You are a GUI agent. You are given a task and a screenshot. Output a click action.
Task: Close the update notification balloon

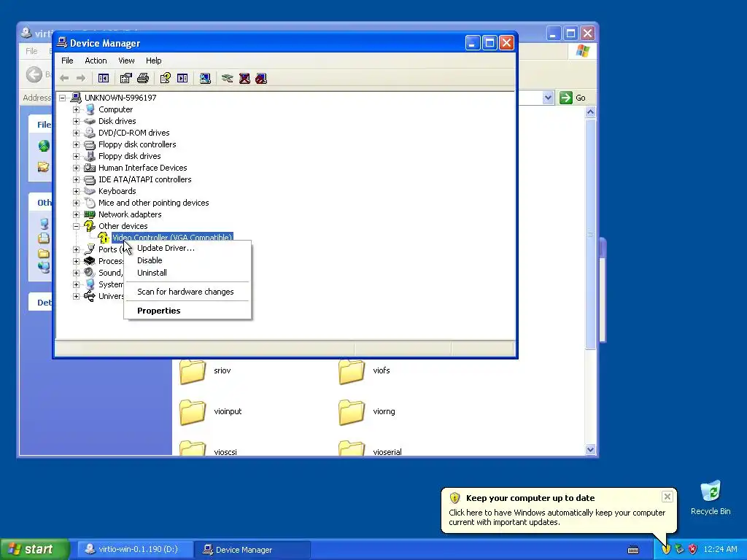pos(667,497)
